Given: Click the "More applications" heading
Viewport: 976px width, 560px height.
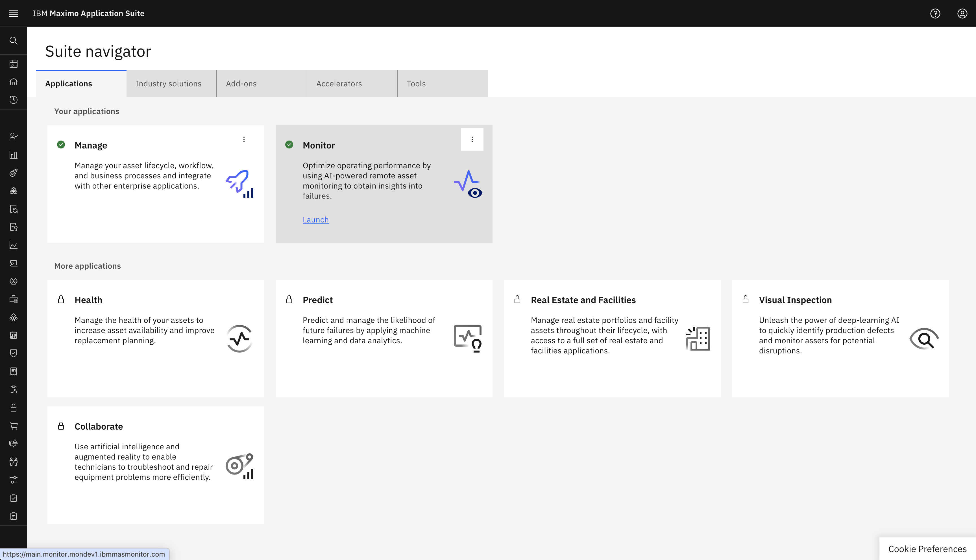Looking at the screenshot, I should [x=87, y=266].
